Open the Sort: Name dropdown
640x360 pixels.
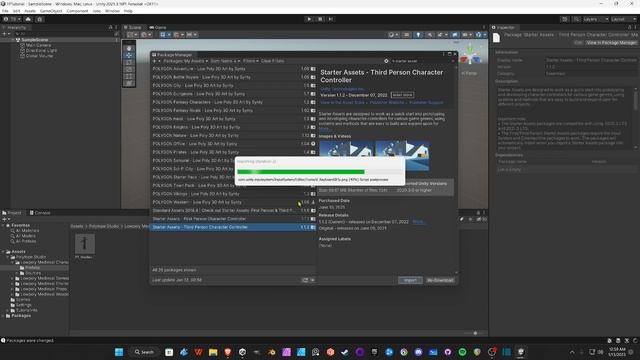(x=225, y=61)
